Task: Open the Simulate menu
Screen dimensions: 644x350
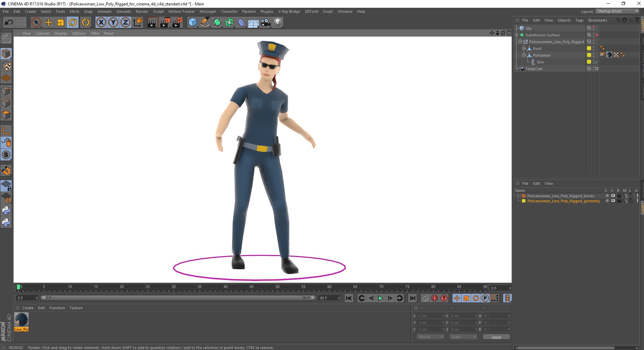Action: coord(124,11)
